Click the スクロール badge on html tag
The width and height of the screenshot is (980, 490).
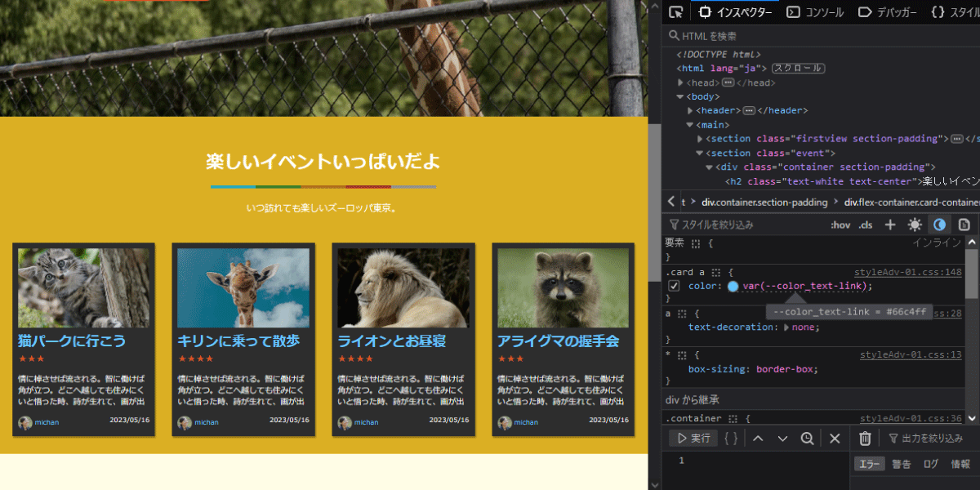(798, 69)
